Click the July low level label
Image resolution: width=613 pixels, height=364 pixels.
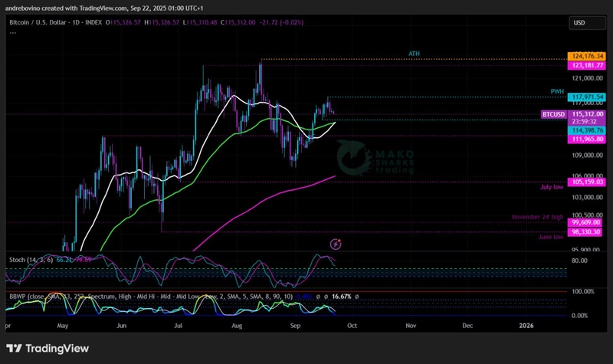[552, 186]
